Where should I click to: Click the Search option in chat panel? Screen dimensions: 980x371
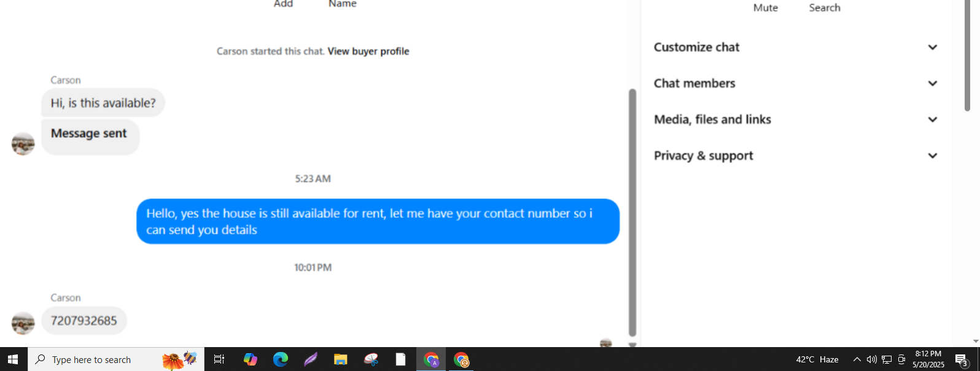coord(825,8)
